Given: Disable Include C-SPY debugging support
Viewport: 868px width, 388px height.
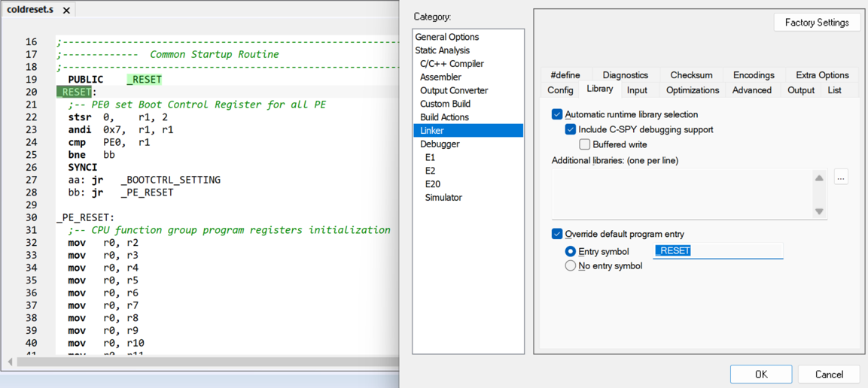Looking at the screenshot, I should click(x=571, y=129).
